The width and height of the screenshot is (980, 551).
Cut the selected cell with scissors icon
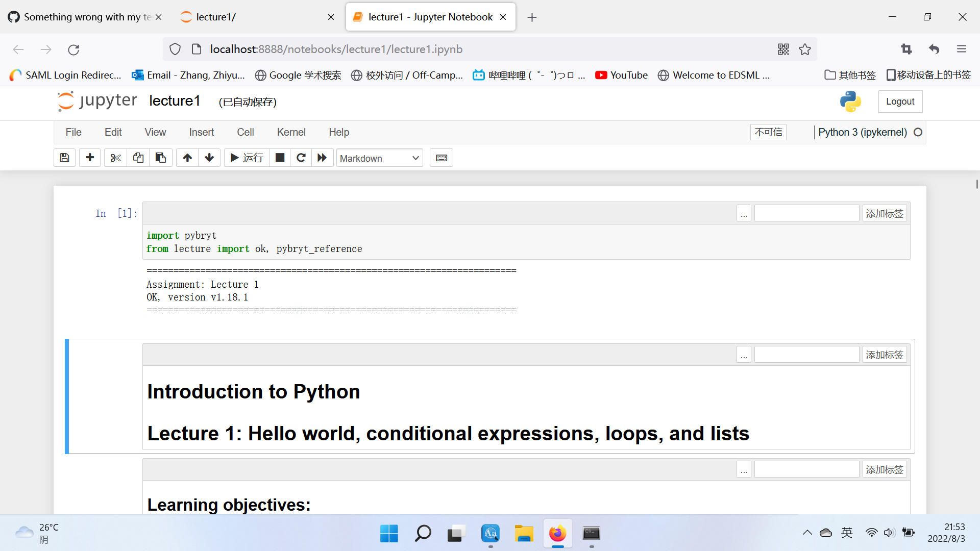114,158
